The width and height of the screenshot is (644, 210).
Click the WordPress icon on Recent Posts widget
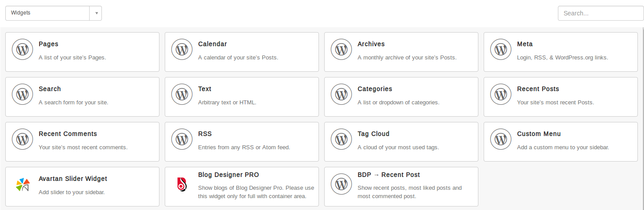pos(501,94)
